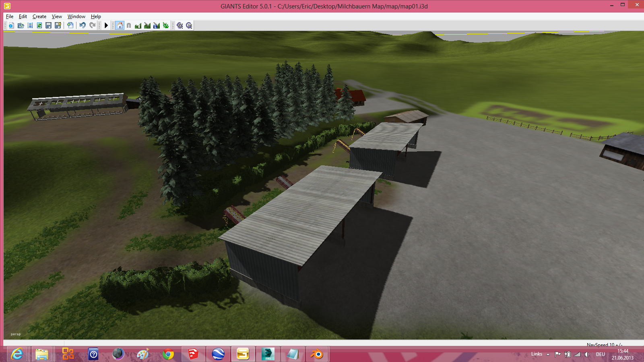Undo the last action with the blue arrow
Image resolution: width=644 pixels, height=362 pixels.
click(83, 25)
